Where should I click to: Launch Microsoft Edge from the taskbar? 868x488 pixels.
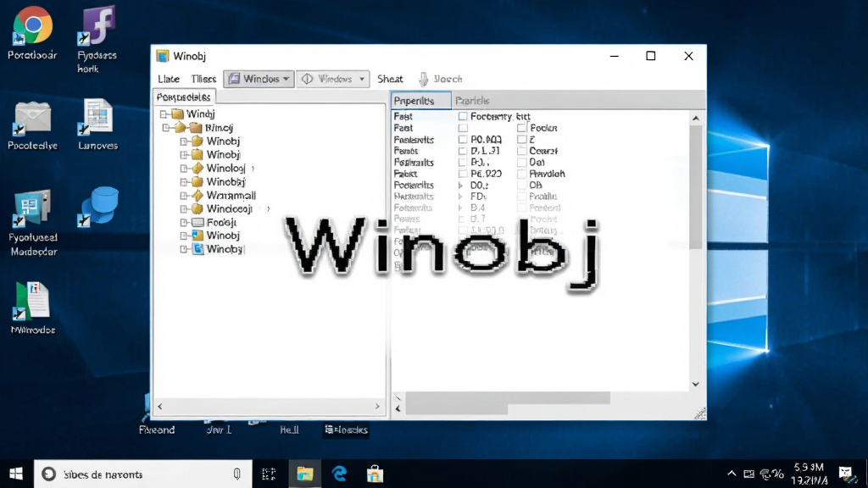coord(339,474)
